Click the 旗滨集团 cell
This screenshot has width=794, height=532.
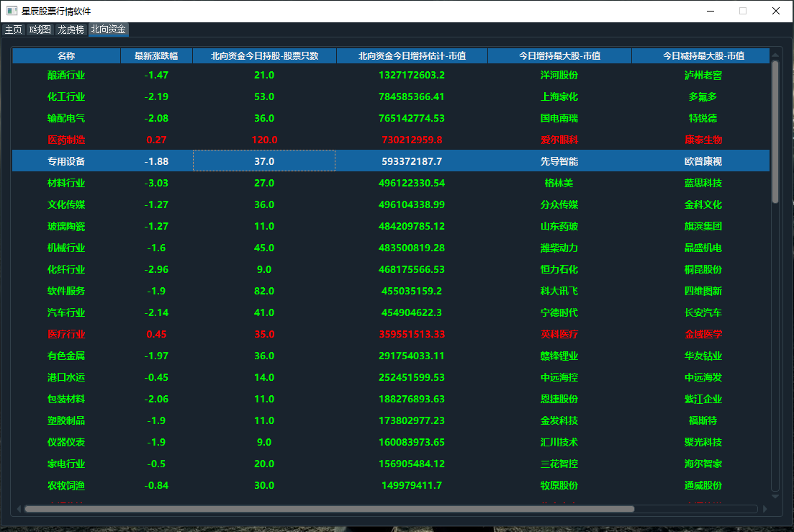click(703, 226)
